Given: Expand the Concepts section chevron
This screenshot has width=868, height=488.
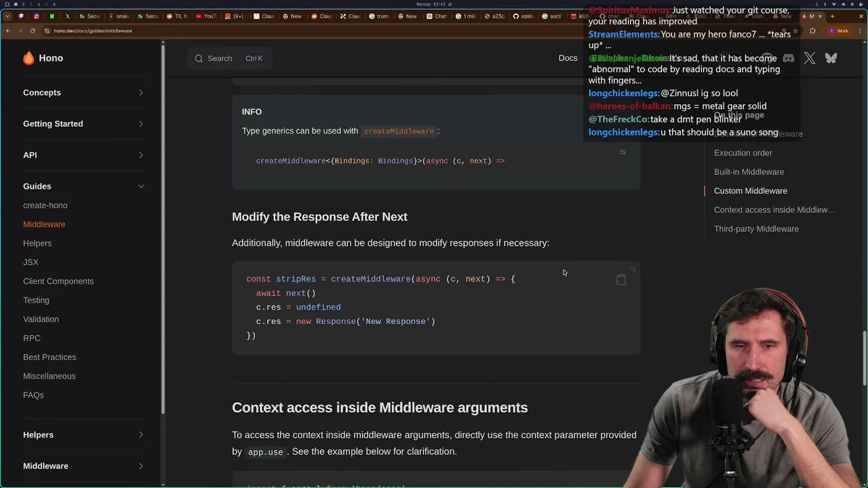Looking at the screenshot, I should [x=141, y=93].
